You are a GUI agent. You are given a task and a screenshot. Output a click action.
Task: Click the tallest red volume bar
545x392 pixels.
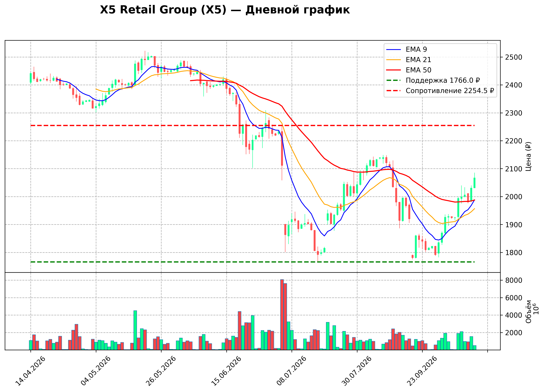click(x=282, y=315)
